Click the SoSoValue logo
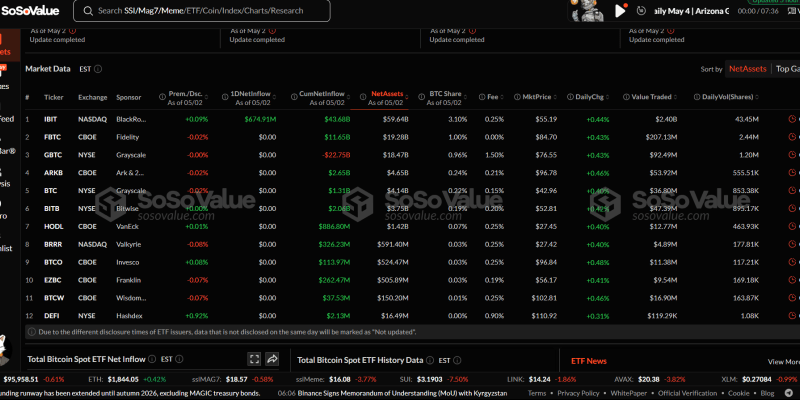 tap(30, 11)
